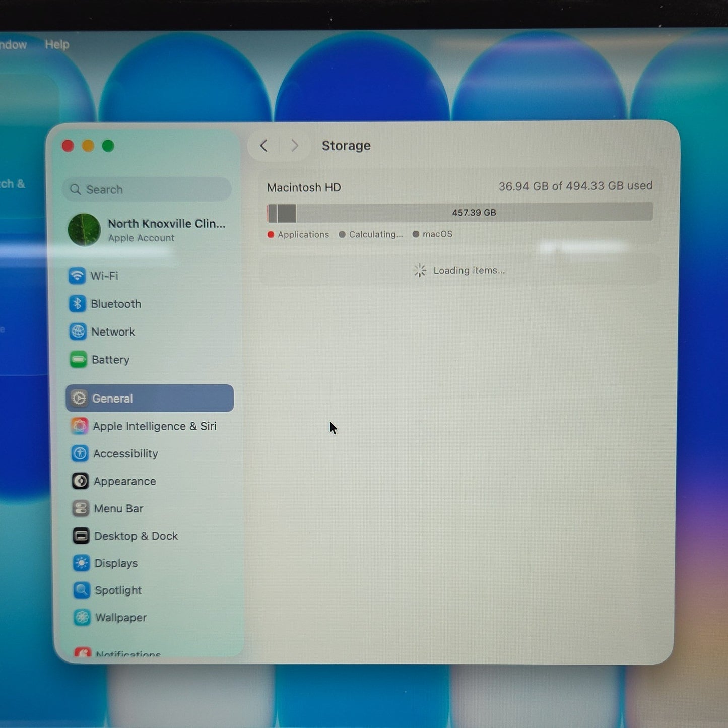Viewport: 728px width, 728px height.
Task: Click the 'Loading items...' text
Action: coord(469,271)
